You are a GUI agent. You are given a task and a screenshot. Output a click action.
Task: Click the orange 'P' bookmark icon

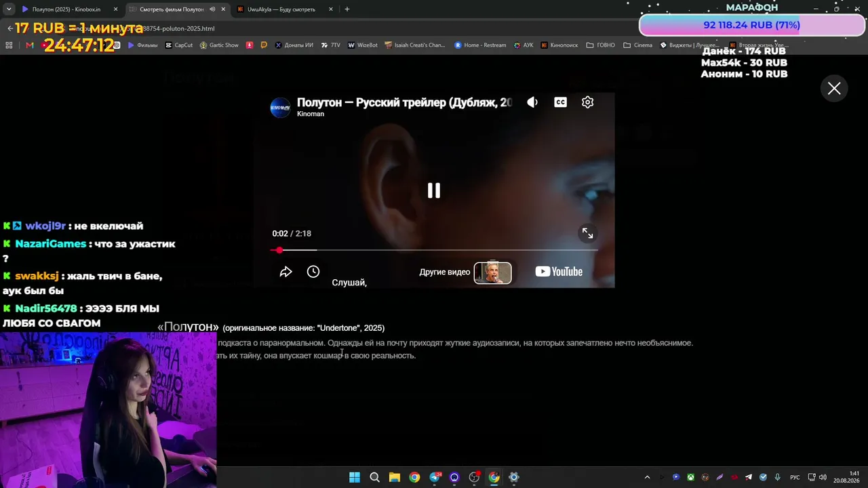[264, 45]
